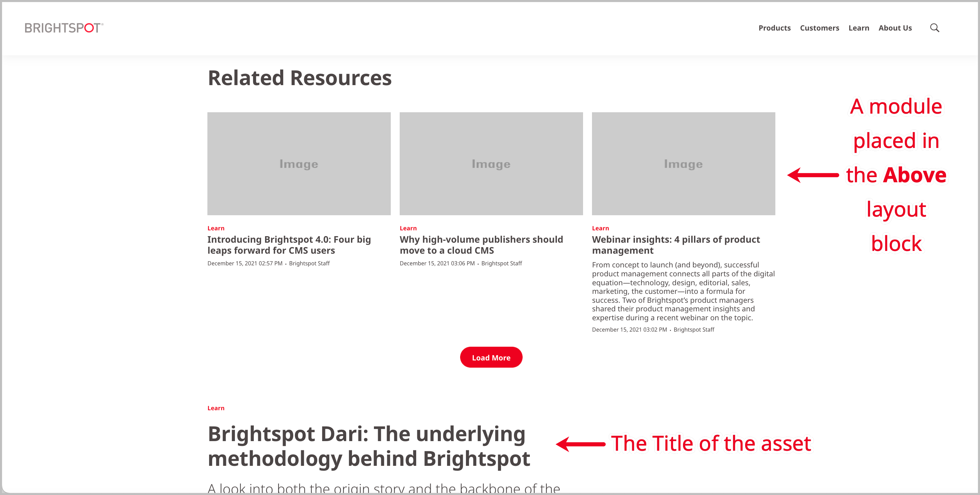
Task: Click Brightspot Staff author dated 03:02 PM
Action: pos(694,329)
